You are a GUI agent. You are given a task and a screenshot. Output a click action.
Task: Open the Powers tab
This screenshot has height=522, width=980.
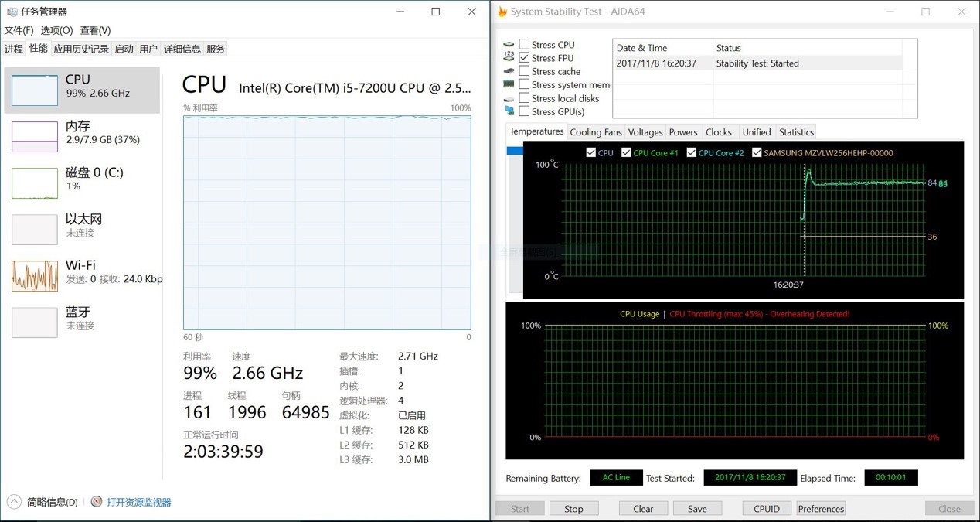683,132
